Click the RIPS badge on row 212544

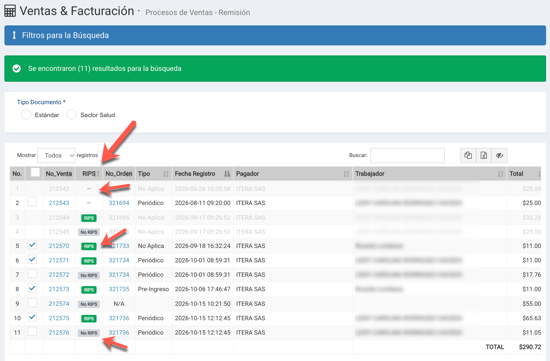pos(89,218)
